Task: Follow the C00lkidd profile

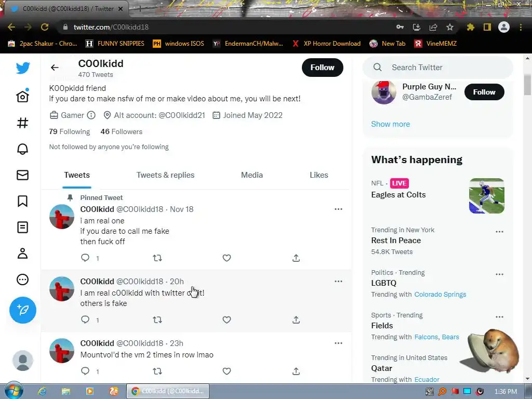Action: [322, 68]
